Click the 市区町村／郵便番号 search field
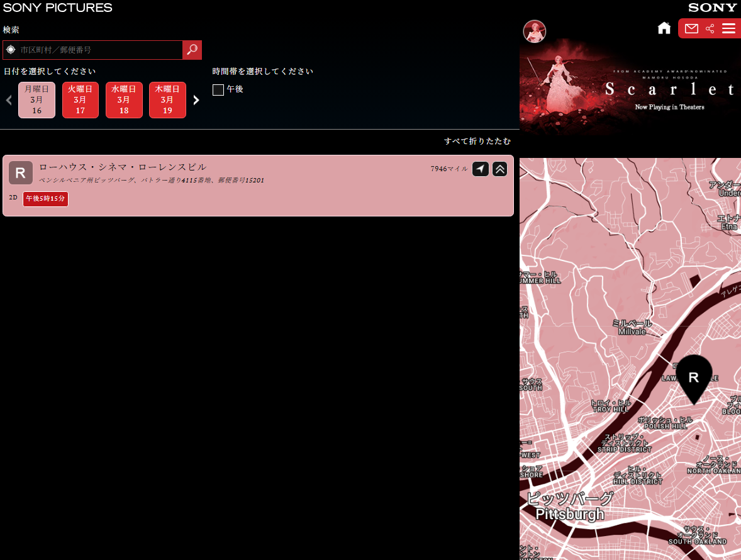 99,50
